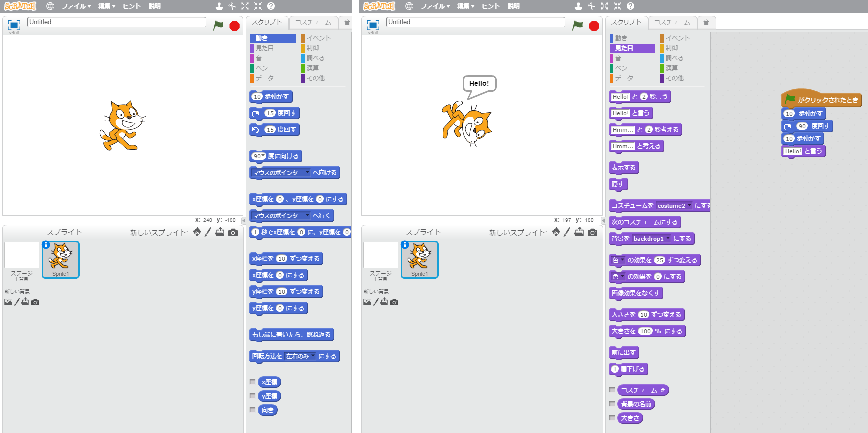Choose sprite from library in the right window
Screen dimensions: 868x433
tap(556, 232)
